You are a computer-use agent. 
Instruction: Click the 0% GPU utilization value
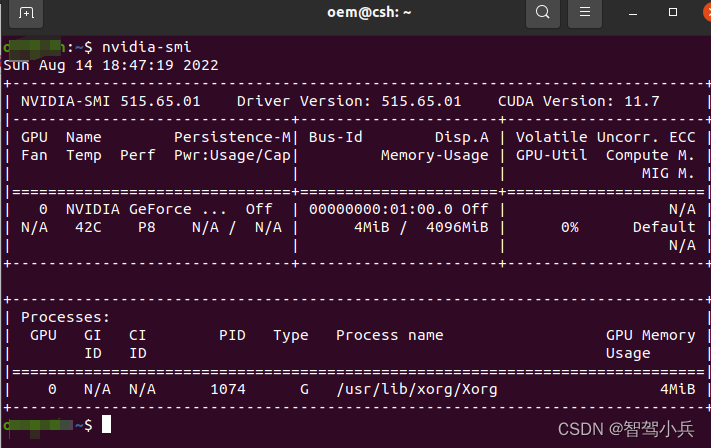click(x=570, y=227)
